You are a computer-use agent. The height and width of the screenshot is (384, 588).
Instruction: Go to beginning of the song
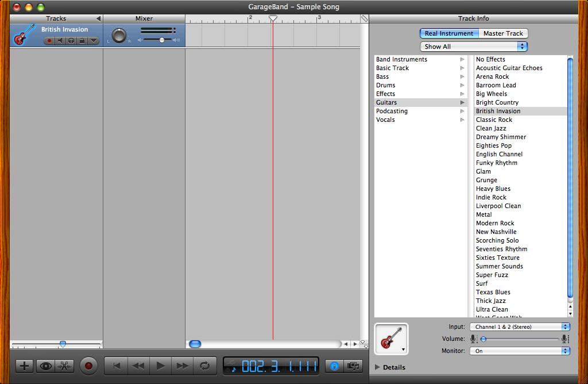(116, 366)
